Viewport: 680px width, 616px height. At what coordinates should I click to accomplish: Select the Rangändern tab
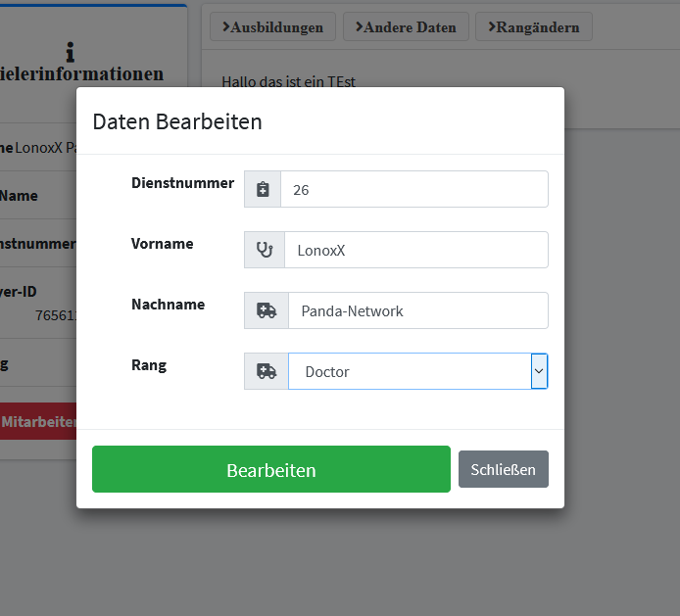point(533,27)
